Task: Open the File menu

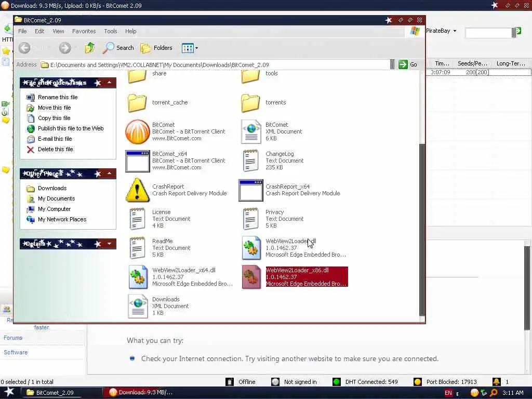Action: click(x=22, y=31)
